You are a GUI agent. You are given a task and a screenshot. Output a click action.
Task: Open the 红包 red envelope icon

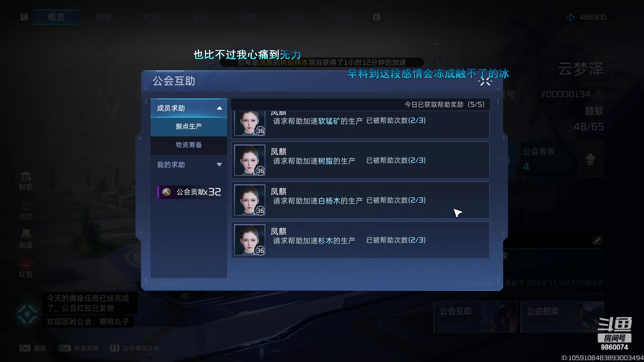(x=26, y=268)
